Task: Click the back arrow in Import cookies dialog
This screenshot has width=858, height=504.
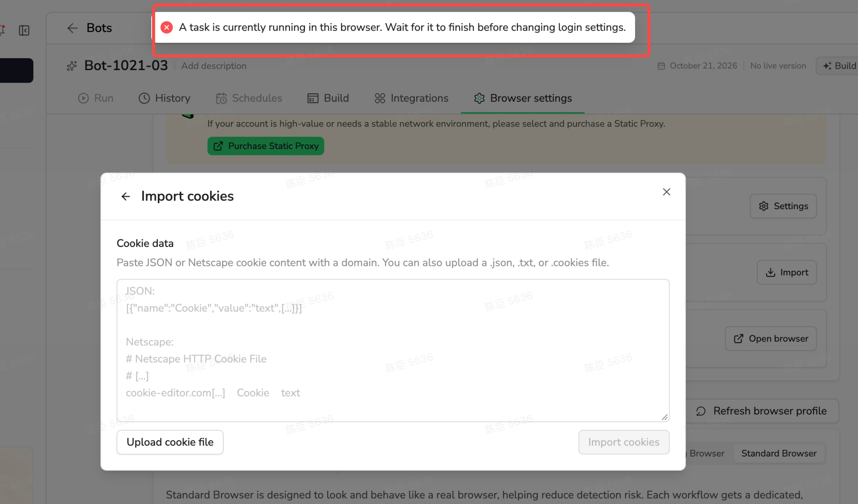Action: point(126,196)
